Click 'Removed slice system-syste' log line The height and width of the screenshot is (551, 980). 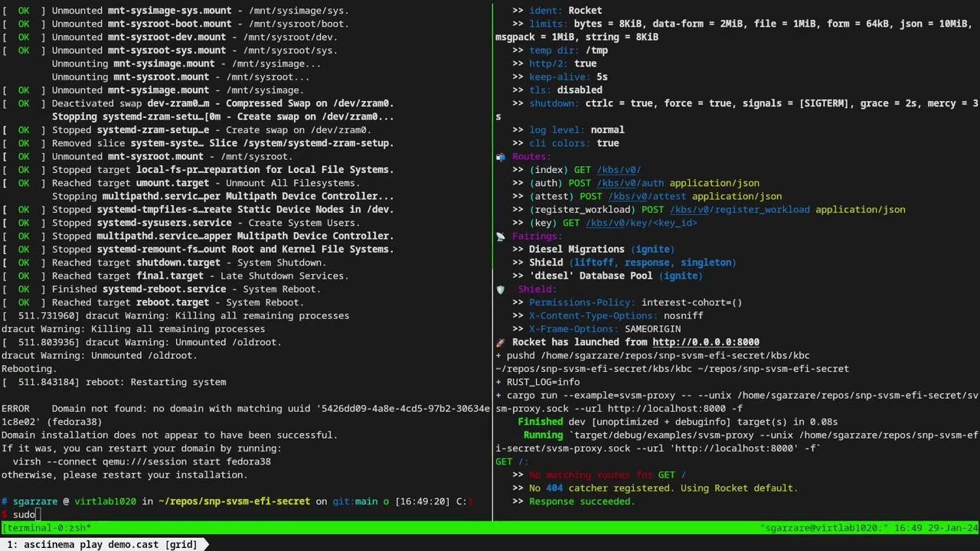click(x=198, y=143)
